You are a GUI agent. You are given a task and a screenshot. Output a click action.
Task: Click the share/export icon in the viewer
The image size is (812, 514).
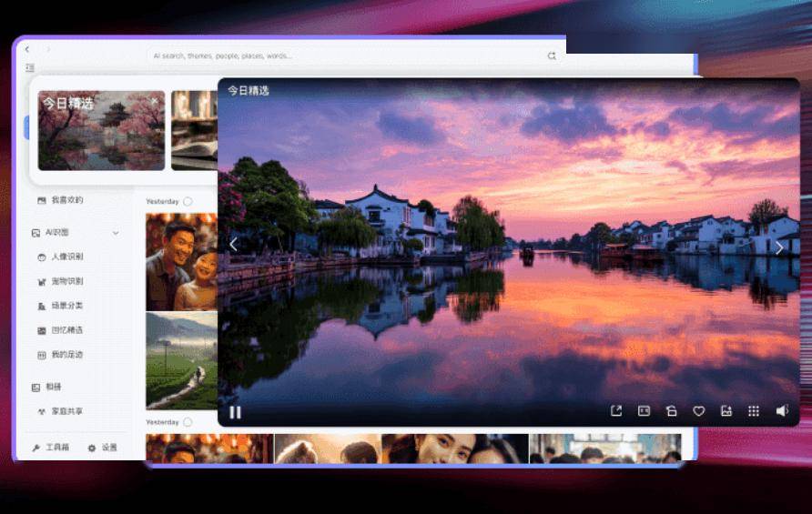point(616,411)
